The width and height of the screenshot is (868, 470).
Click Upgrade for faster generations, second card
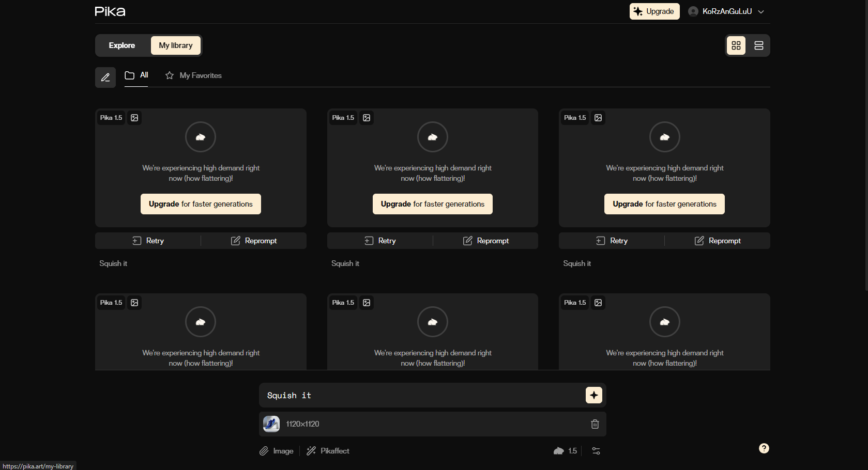point(433,204)
